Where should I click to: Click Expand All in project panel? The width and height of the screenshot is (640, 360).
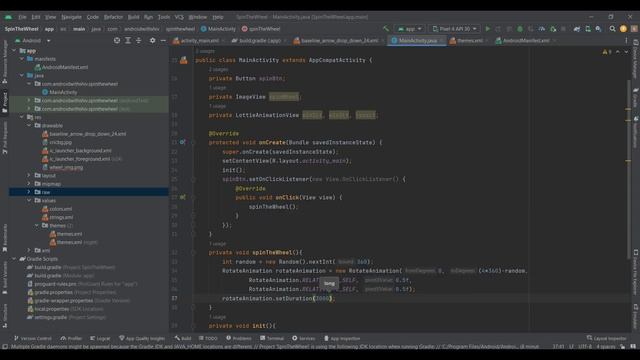click(128, 40)
